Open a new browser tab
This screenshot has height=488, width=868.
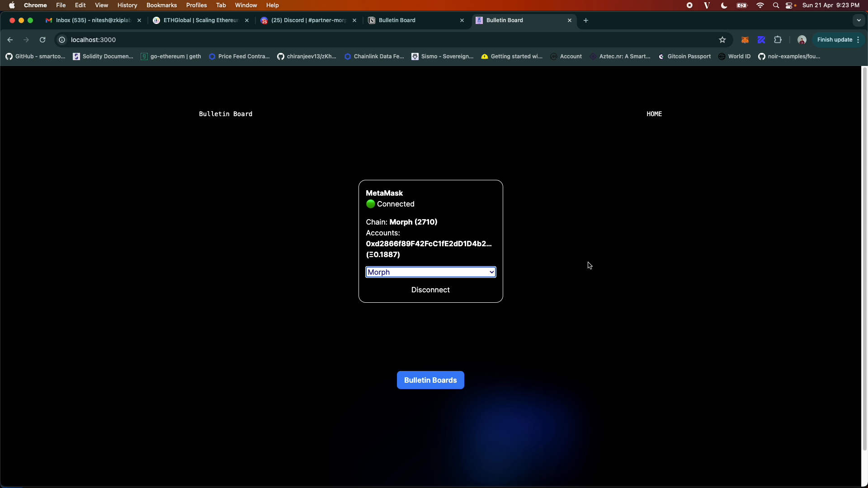point(586,20)
